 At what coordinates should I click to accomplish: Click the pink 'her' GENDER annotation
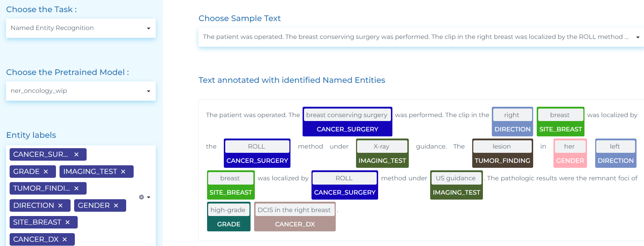point(569,147)
